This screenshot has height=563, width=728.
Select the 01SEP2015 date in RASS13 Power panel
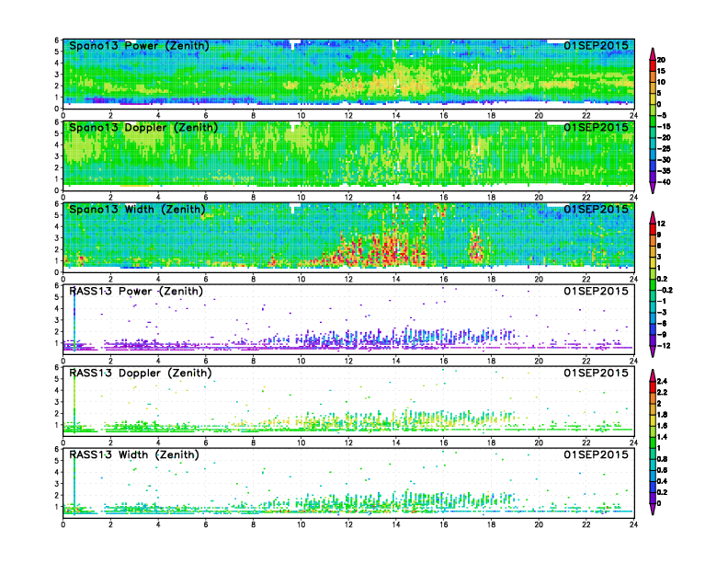597,292
